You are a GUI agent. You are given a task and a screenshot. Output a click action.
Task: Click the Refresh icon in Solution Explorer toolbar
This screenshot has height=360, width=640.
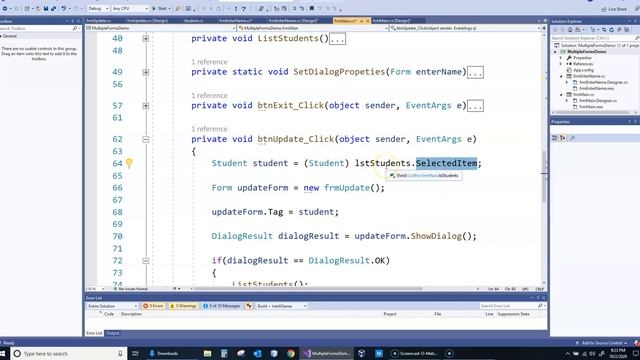[x=611, y=30]
